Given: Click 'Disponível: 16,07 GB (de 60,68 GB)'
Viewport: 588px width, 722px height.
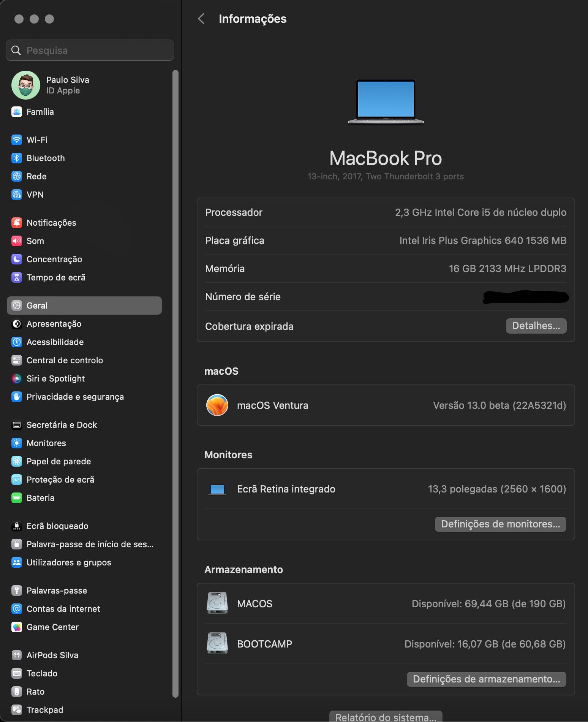Looking at the screenshot, I should pos(485,644).
